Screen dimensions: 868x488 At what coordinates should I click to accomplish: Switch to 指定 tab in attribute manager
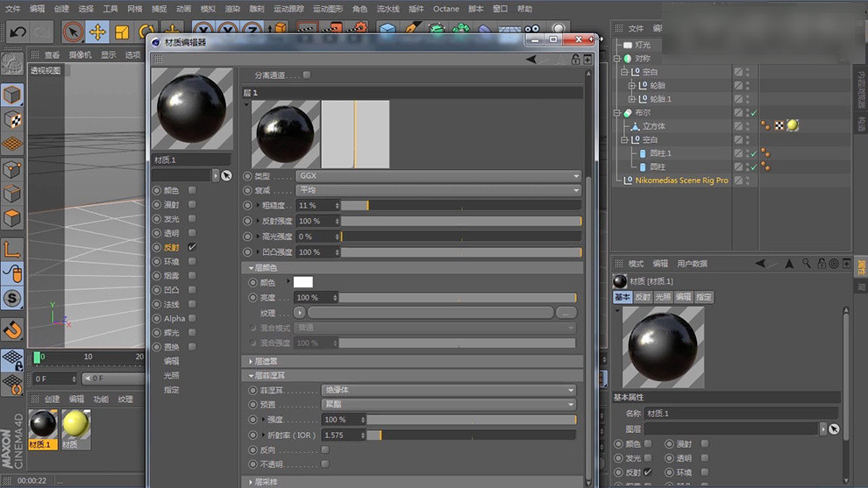point(703,297)
